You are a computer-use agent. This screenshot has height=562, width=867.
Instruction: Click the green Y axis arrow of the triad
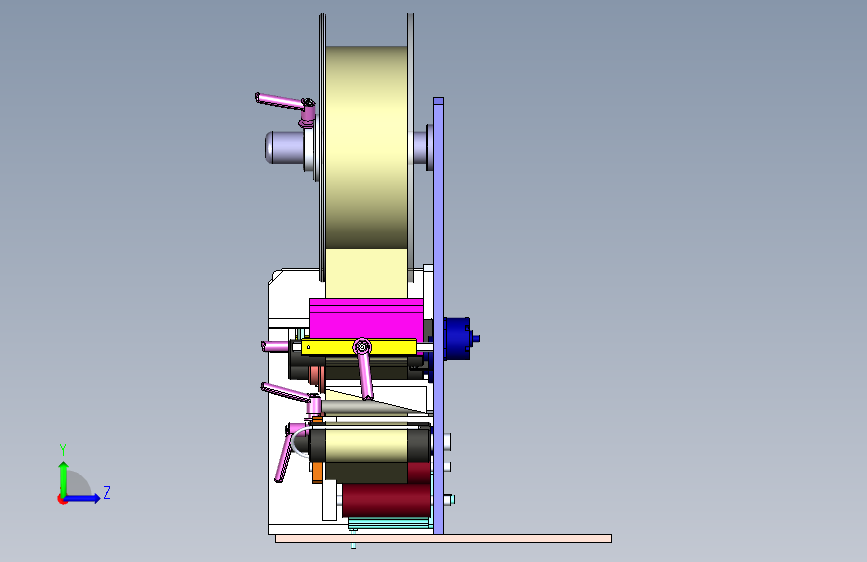(64, 478)
